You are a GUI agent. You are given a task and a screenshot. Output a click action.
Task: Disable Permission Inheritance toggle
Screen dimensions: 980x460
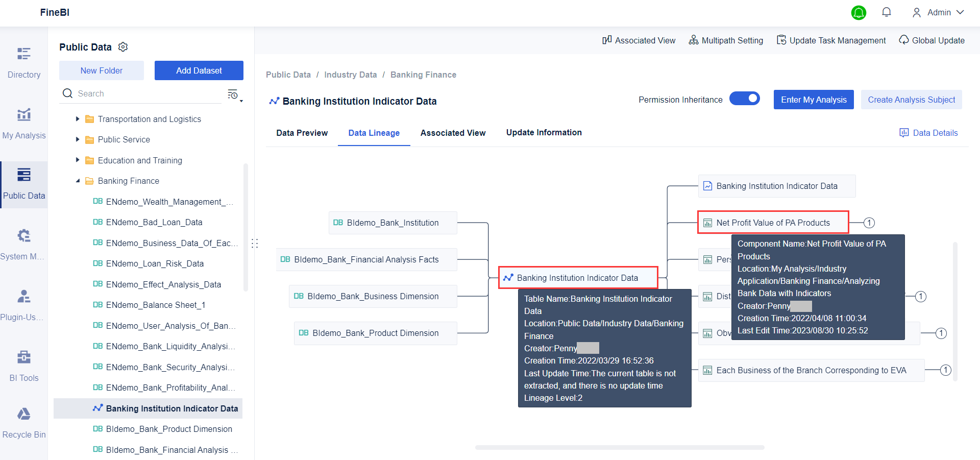coord(745,98)
